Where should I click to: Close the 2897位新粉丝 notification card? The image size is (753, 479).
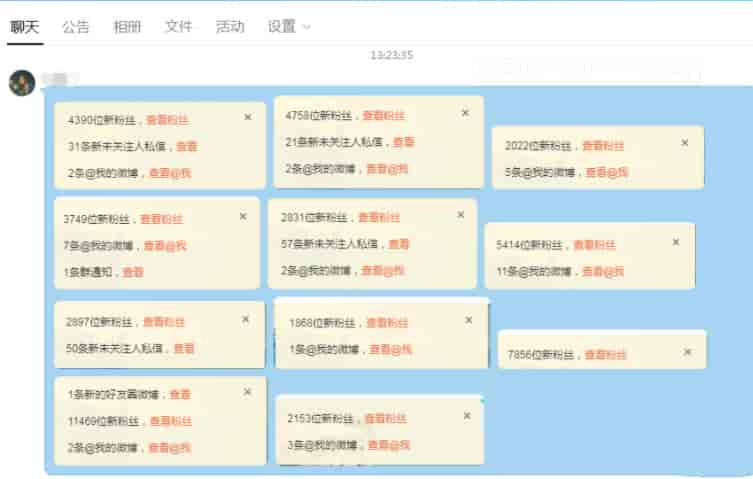tap(245, 319)
